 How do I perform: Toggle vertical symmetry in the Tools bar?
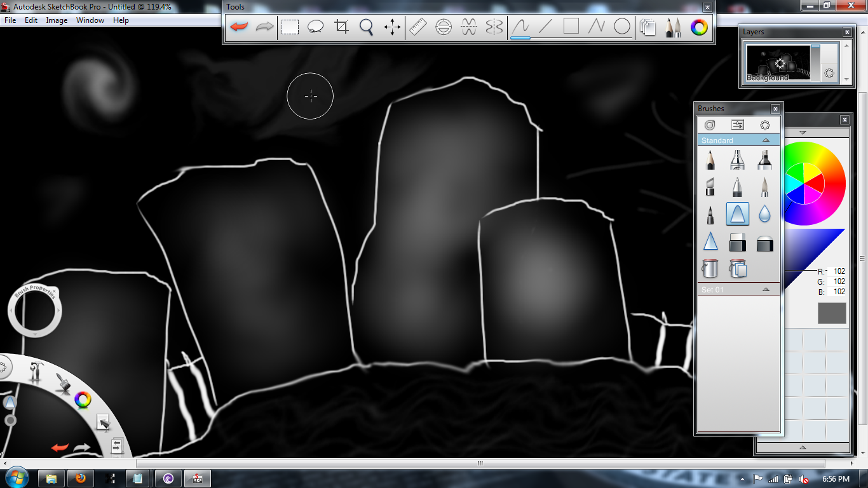point(494,27)
